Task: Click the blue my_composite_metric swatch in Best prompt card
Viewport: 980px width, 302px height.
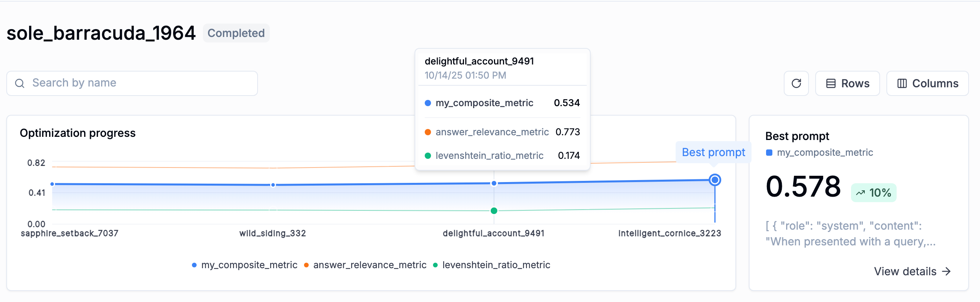Action: [769, 153]
